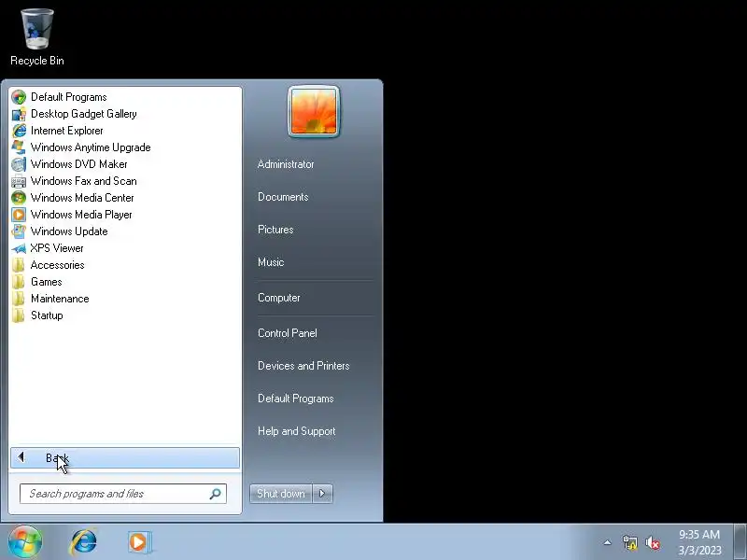Click the Windows Update icon
The width and height of the screenshot is (747, 560).
19,231
